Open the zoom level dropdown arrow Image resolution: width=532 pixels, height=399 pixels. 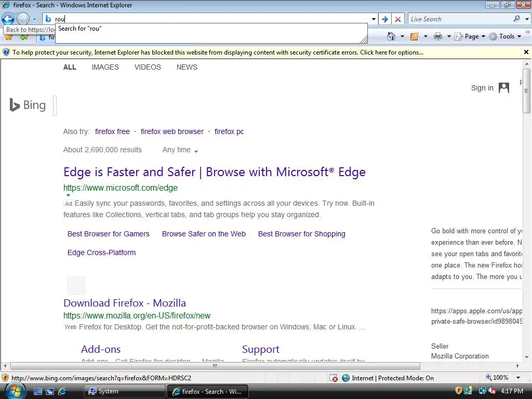point(518,378)
